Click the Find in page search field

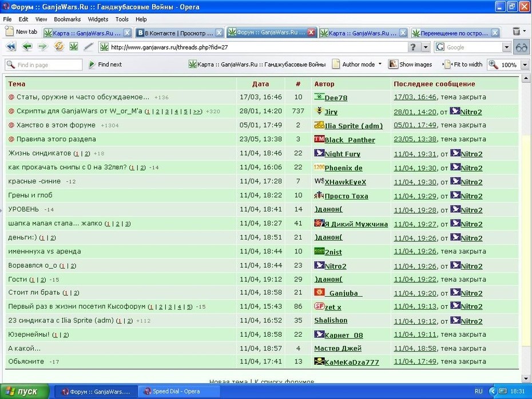[x=44, y=65]
